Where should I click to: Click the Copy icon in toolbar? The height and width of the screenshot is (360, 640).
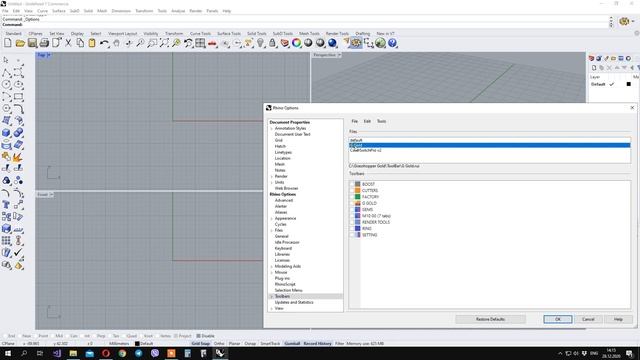click(80, 43)
